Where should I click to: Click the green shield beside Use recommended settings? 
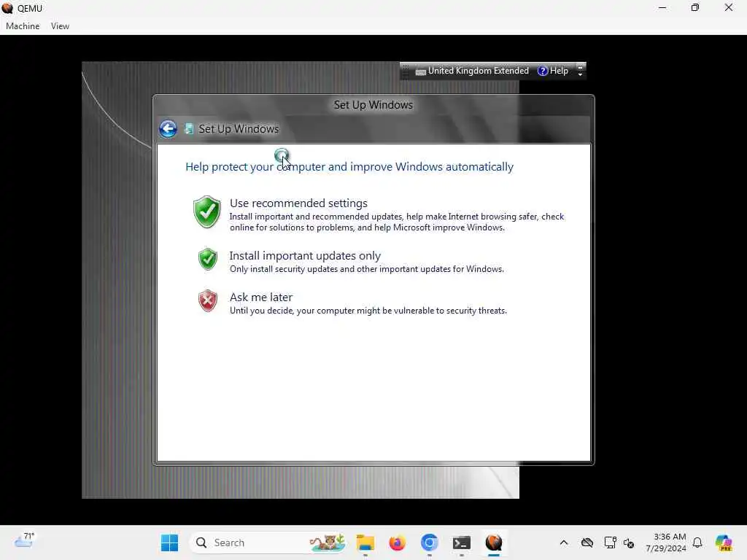coord(206,212)
